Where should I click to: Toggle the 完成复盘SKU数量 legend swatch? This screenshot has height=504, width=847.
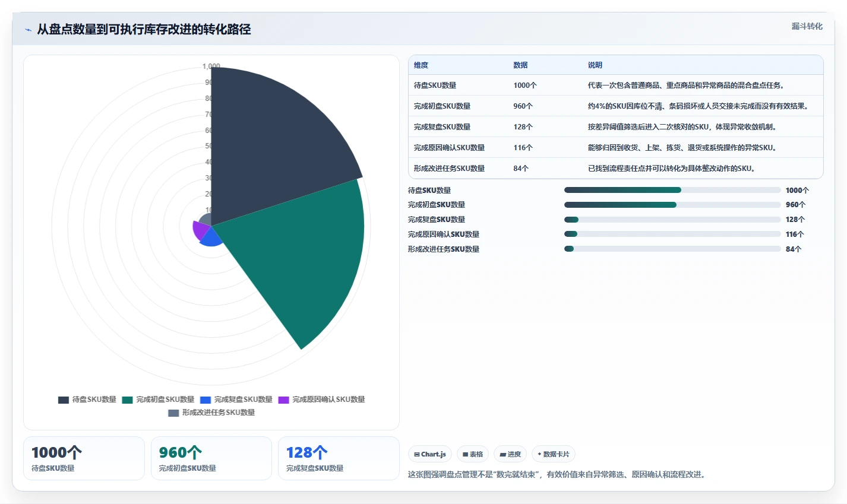point(206,400)
